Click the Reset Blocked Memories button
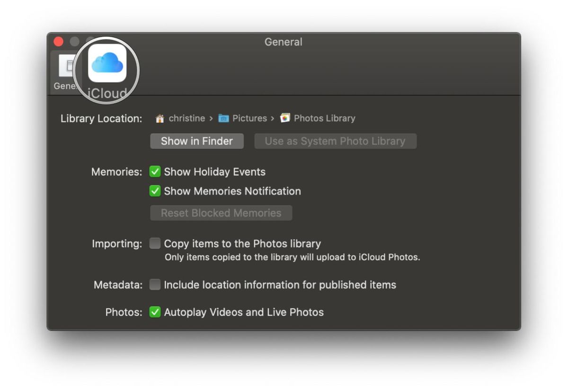 pyautogui.click(x=221, y=213)
